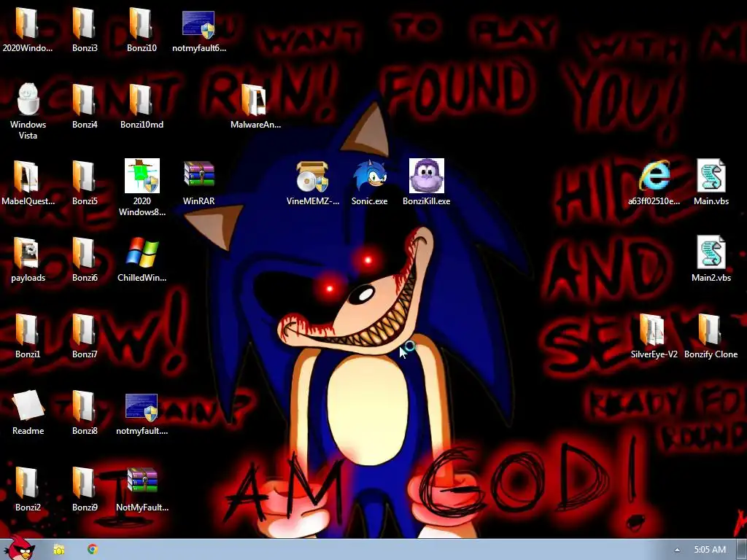Open the payloads folder
The height and width of the screenshot is (560, 747).
click(27, 253)
